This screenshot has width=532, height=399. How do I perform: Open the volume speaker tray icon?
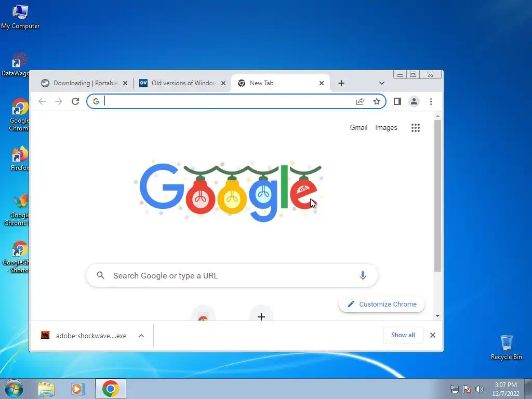pos(479,389)
